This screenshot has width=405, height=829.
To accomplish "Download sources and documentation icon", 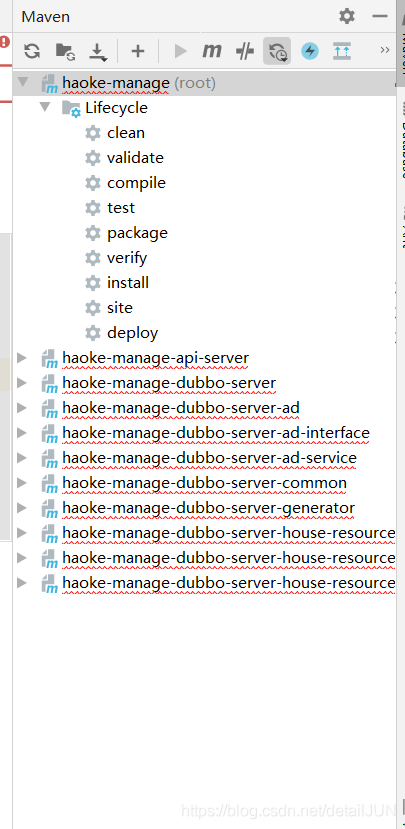I will click(97, 51).
